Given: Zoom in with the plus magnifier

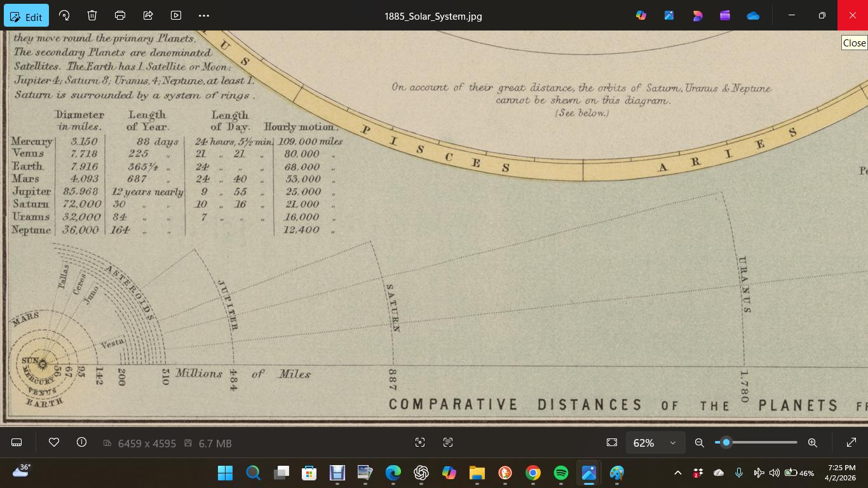Looking at the screenshot, I should 813,442.
